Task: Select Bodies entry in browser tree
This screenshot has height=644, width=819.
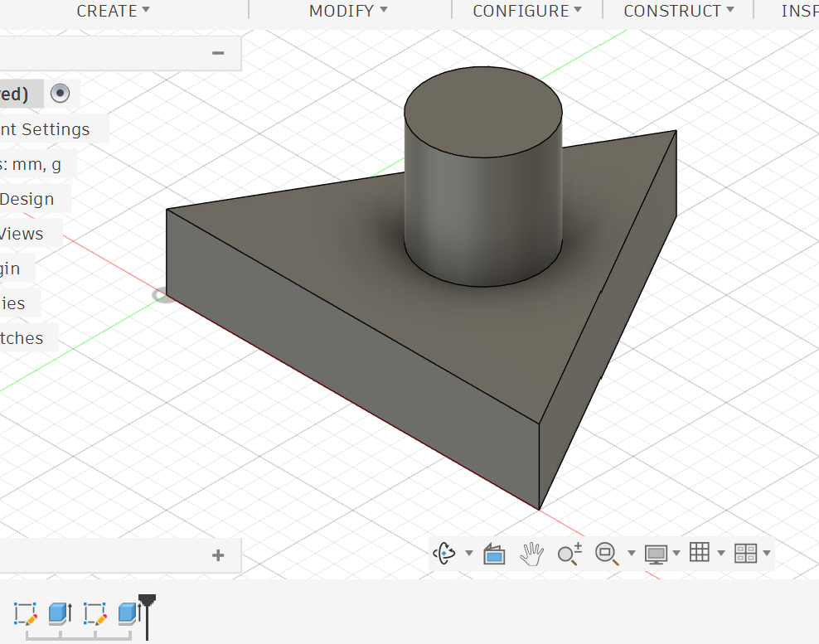Action: click(x=12, y=303)
